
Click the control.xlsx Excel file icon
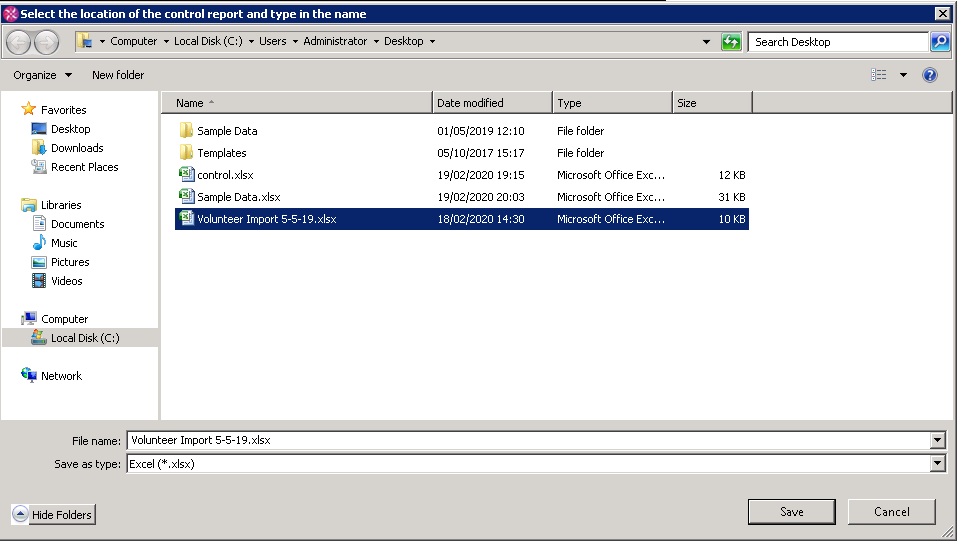(186, 175)
